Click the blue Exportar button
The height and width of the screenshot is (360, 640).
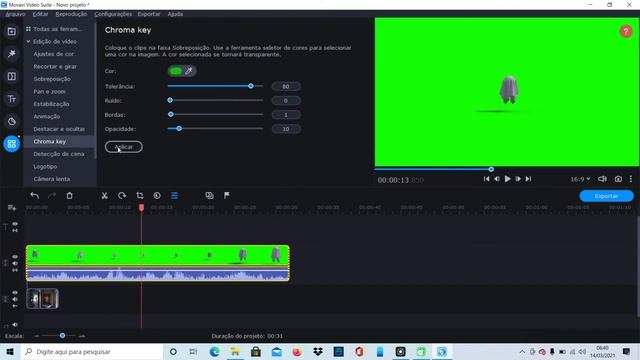coord(606,196)
